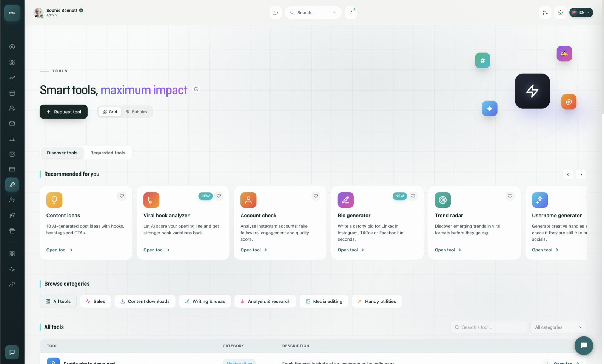The image size is (604, 364).
Task: Open the activity pulse sidebar icon
Action: coord(12,269)
